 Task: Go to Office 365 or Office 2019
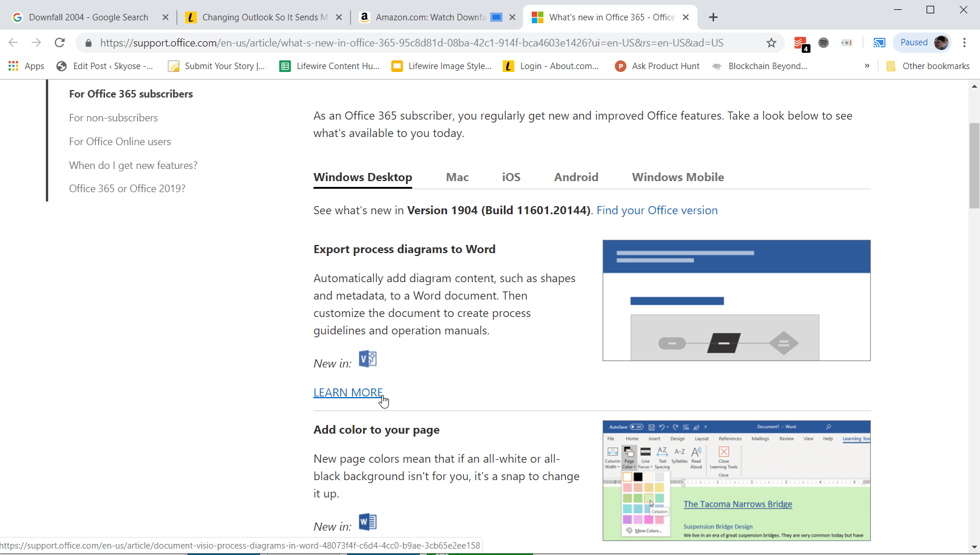127,189
